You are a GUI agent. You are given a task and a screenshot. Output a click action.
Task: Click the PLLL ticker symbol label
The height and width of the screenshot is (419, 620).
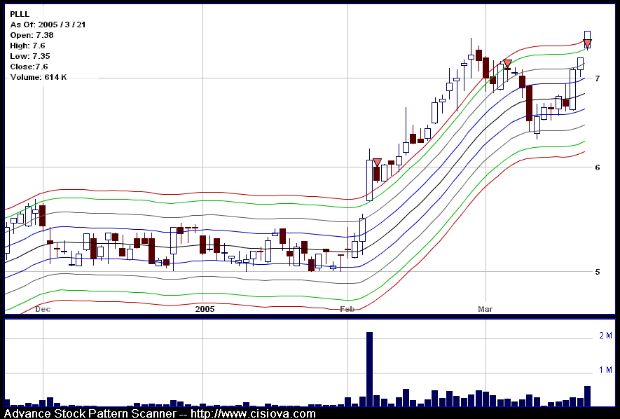20,14
